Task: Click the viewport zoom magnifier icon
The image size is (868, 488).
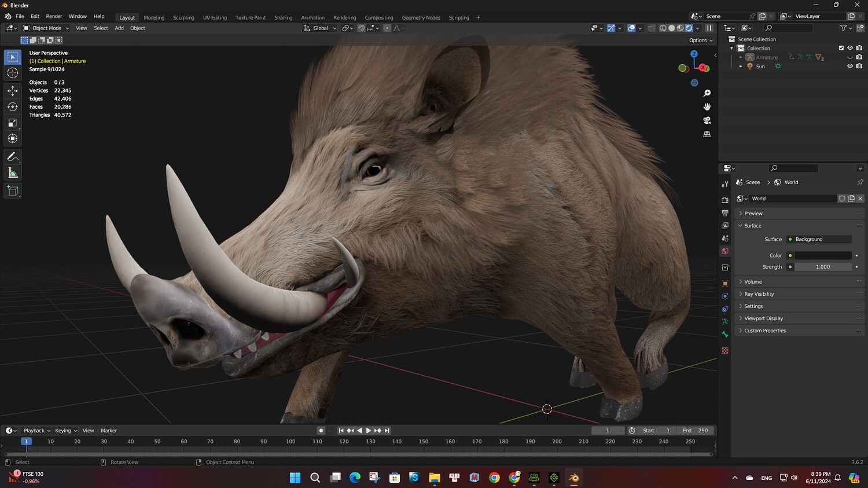Action: (x=707, y=93)
